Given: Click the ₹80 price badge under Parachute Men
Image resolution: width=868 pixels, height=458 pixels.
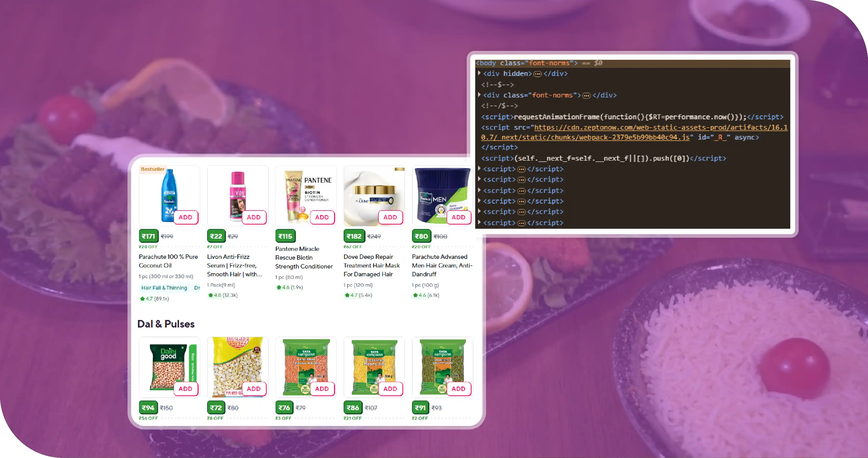Looking at the screenshot, I should tap(421, 236).
